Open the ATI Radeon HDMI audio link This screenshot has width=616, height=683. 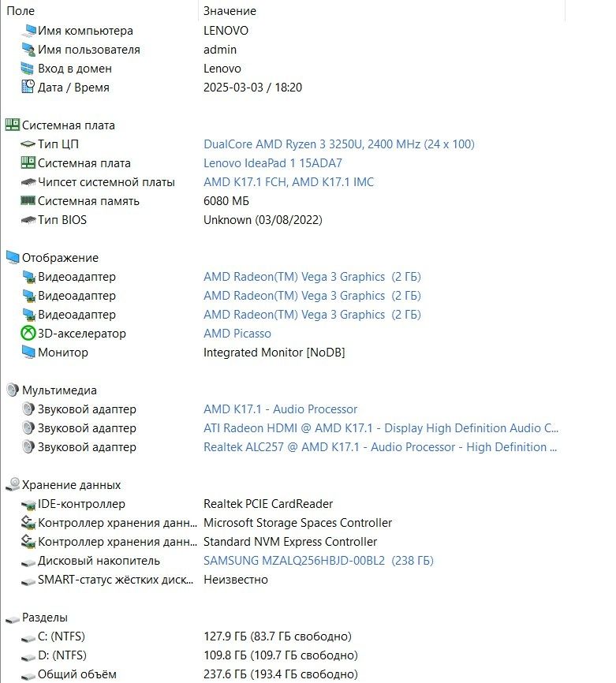[x=381, y=428]
